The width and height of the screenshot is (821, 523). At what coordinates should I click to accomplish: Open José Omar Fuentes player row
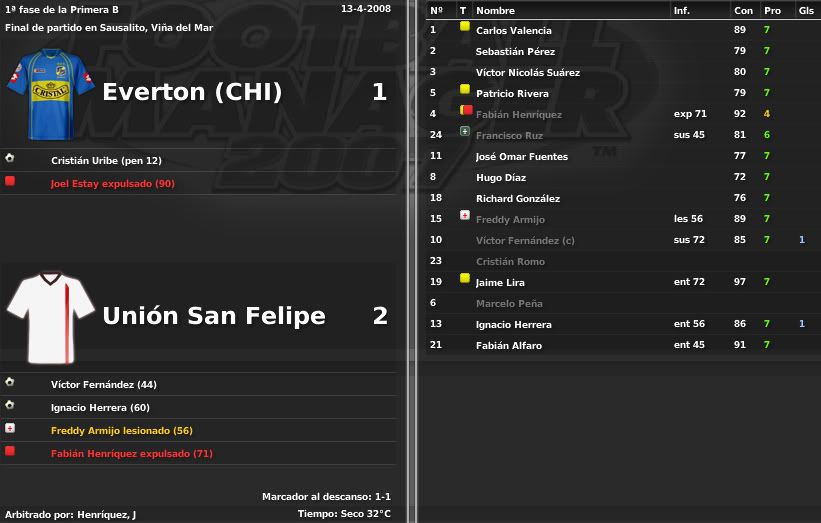(x=623, y=156)
